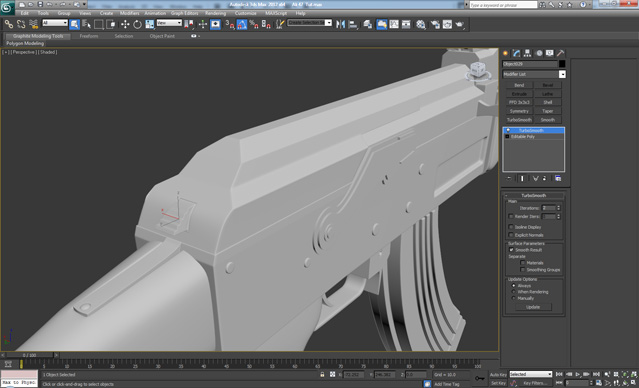
Task: Enable Isoline Display checkbox
Action: (x=511, y=227)
